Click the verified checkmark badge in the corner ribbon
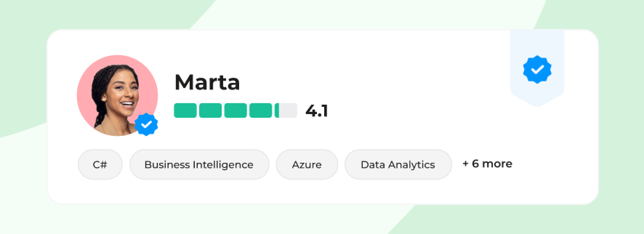The image size is (644, 234). [537, 69]
